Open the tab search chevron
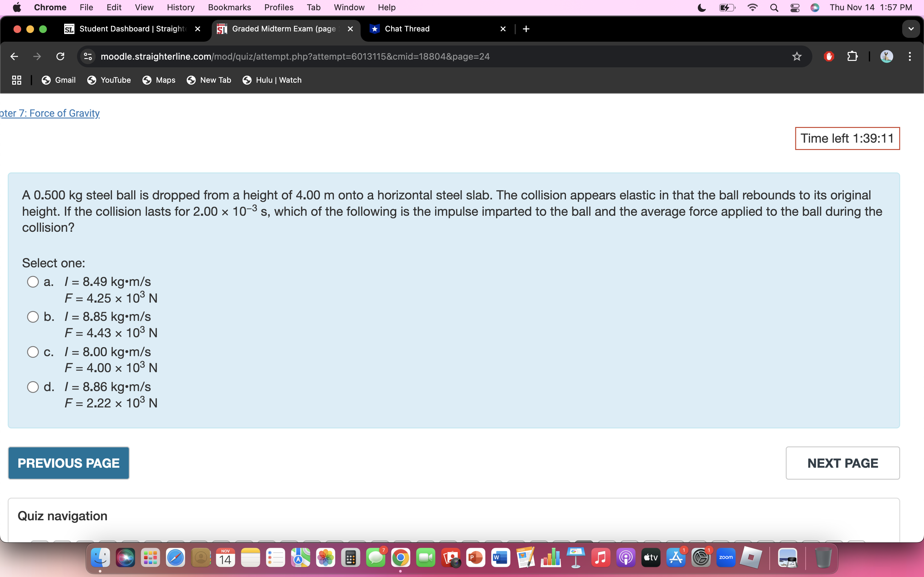This screenshot has width=924, height=577. [911, 29]
